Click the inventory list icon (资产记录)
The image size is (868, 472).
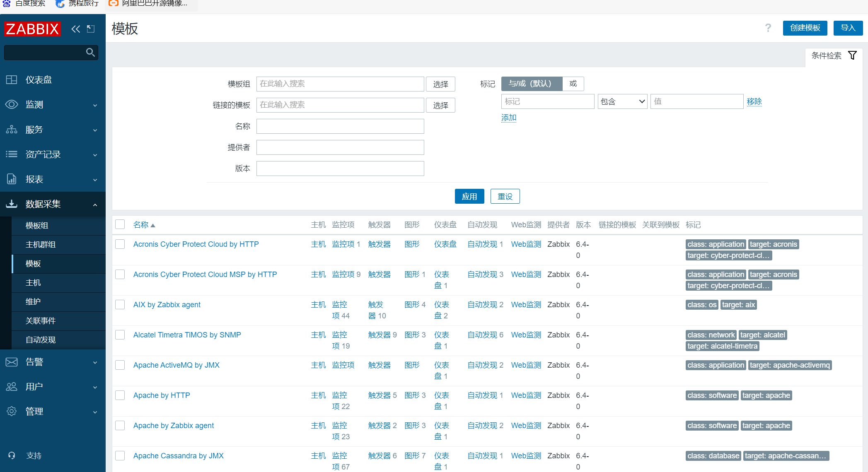(x=12, y=154)
